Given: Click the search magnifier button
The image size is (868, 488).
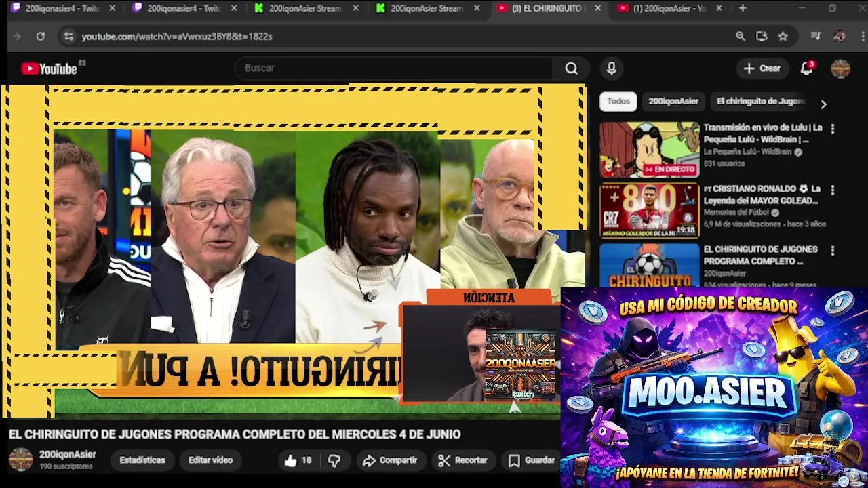Looking at the screenshot, I should 572,68.
